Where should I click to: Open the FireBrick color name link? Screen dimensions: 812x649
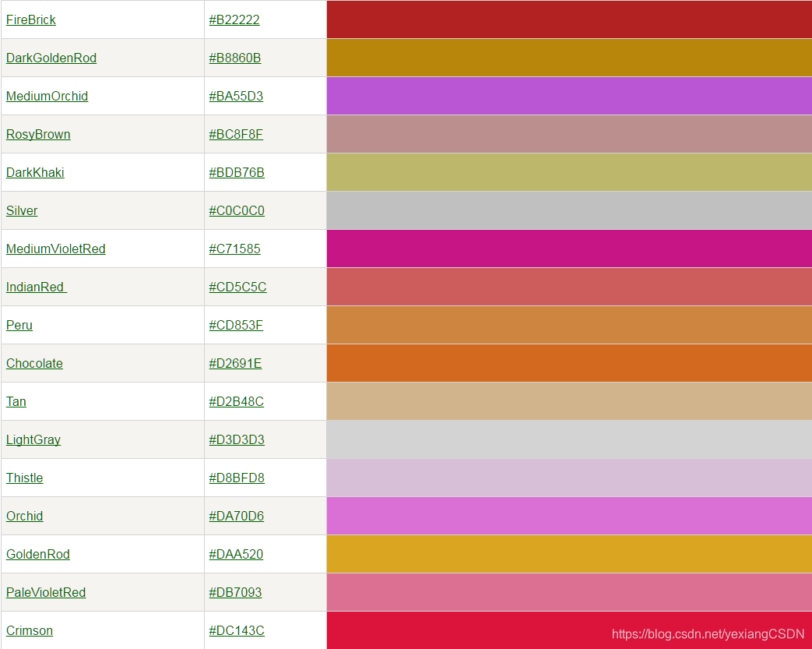point(30,19)
